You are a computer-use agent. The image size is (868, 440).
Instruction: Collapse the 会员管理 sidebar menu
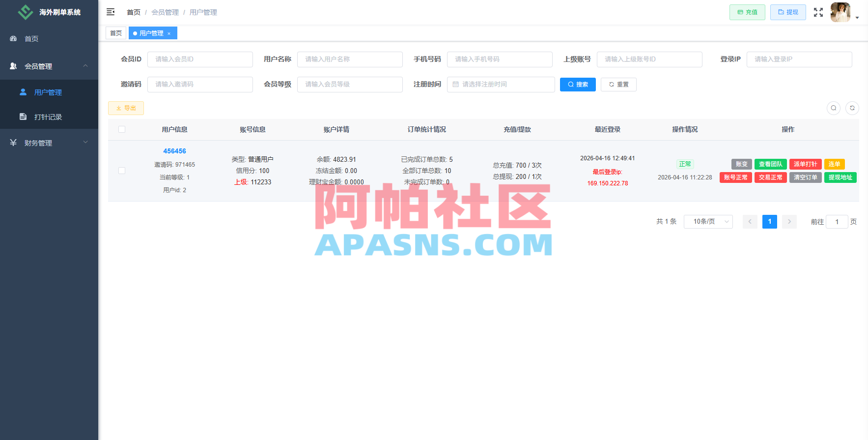click(x=49, y=66)
